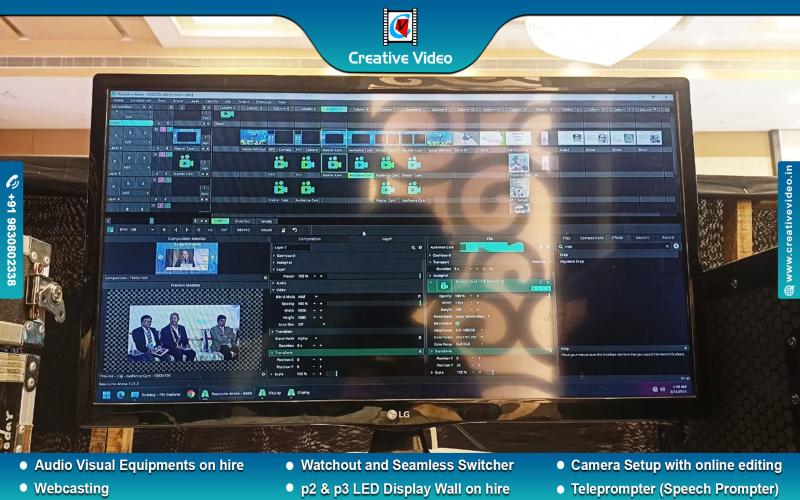Click the lock icon in tempo toolbar
This screenshot has height=500, width=800.
[x=282, y=230]
